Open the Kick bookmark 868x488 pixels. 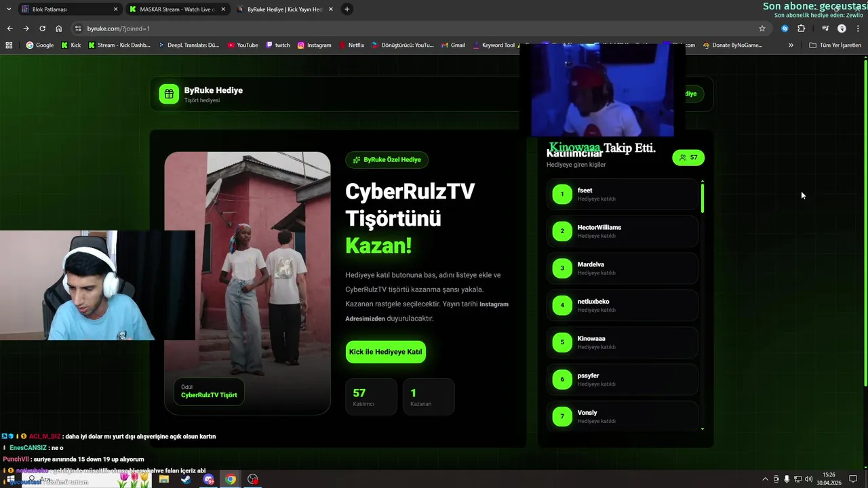pyautogui.click(x=71, y=45)
